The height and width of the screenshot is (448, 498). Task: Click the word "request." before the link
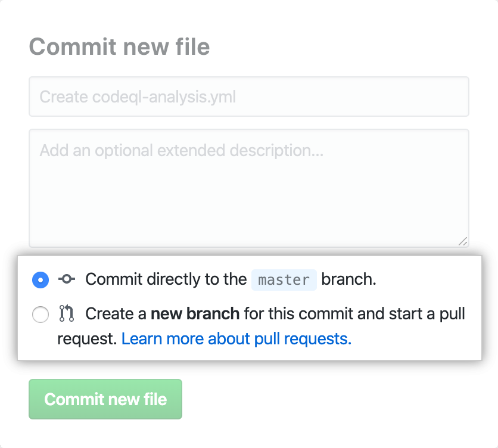pos(87,339)
